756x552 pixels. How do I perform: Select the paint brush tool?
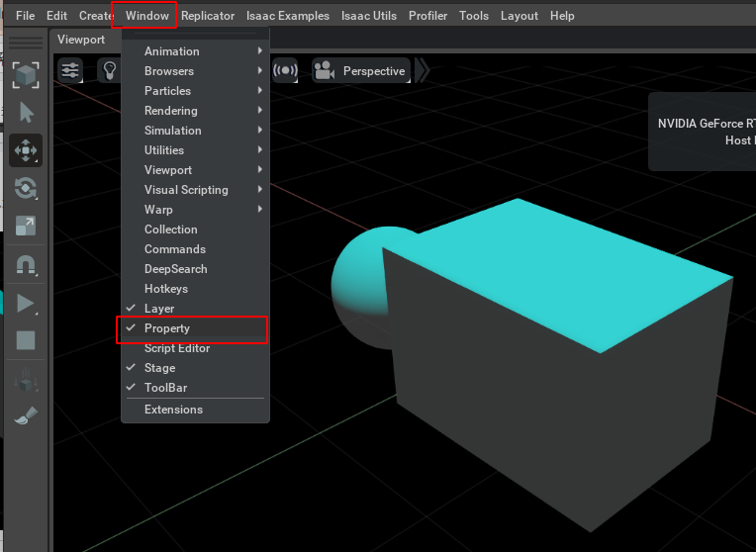(26, 415)
